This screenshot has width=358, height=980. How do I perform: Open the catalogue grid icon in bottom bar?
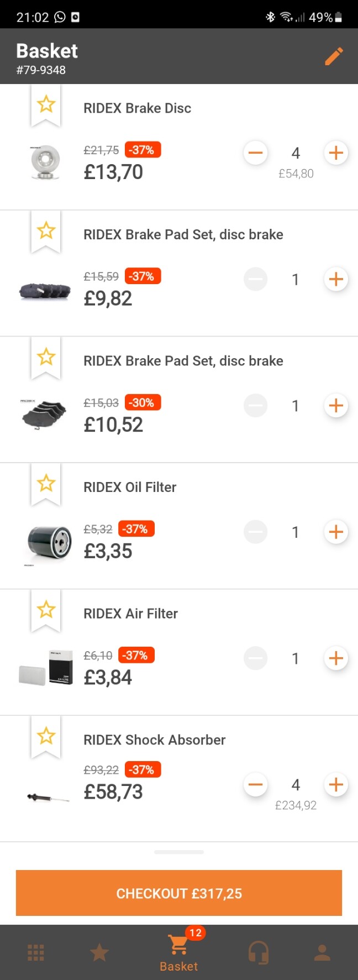(x=36, y=952)
